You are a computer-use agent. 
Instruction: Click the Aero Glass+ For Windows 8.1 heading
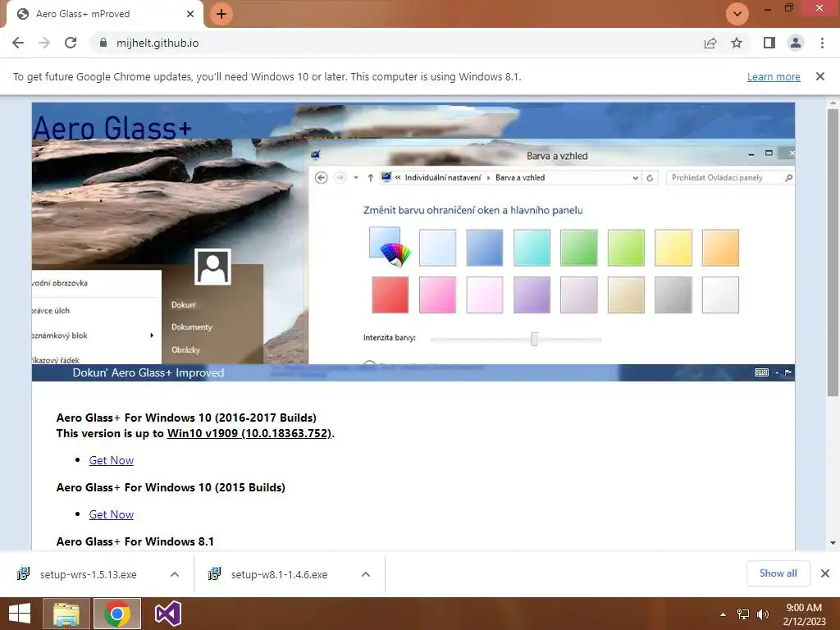(135, 541)
